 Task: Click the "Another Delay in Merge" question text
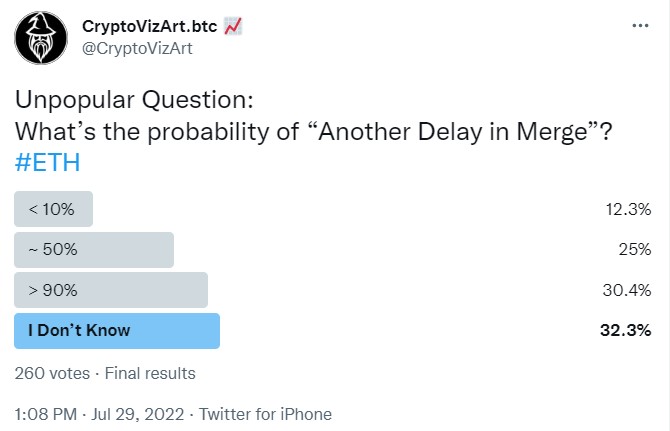pos(440,132)
